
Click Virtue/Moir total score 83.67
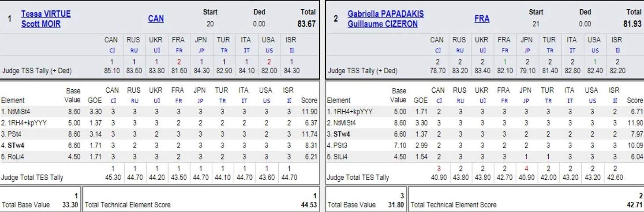point(307,24)
